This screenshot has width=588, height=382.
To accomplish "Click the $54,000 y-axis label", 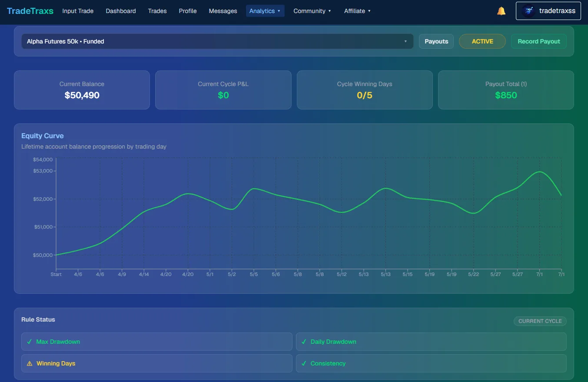I will [43, 159].
